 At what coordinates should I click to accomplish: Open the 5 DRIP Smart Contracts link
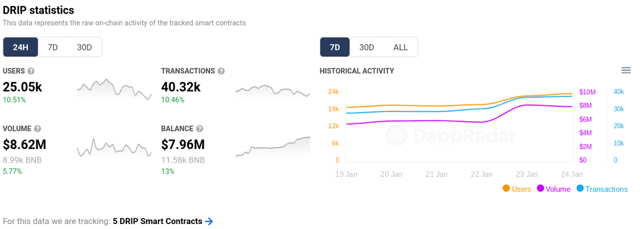point(157,221)
